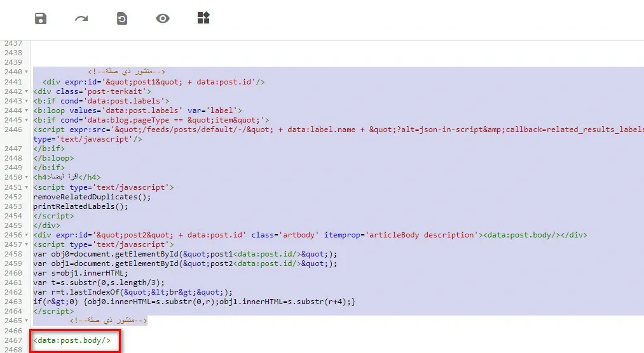Click the closing </b:loop> tag
The width and height of the screenshot is (644, 353).
53,158
